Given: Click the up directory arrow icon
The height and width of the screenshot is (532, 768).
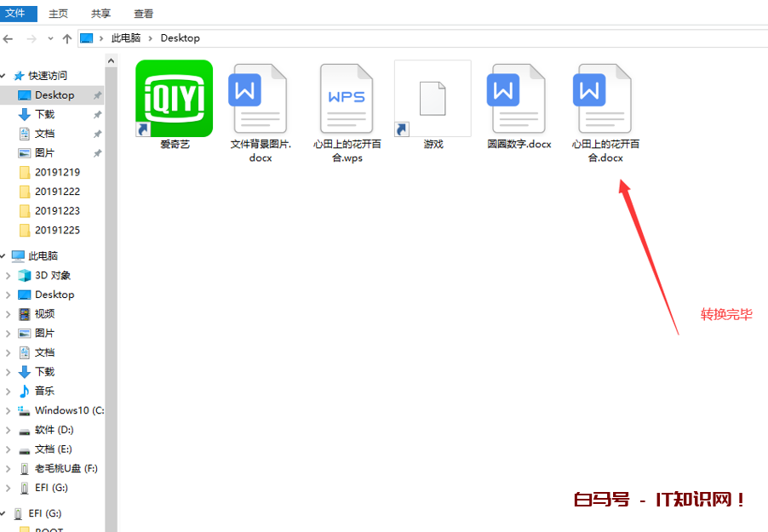Looking at the screenshot, I should click(x=67, y=38).
